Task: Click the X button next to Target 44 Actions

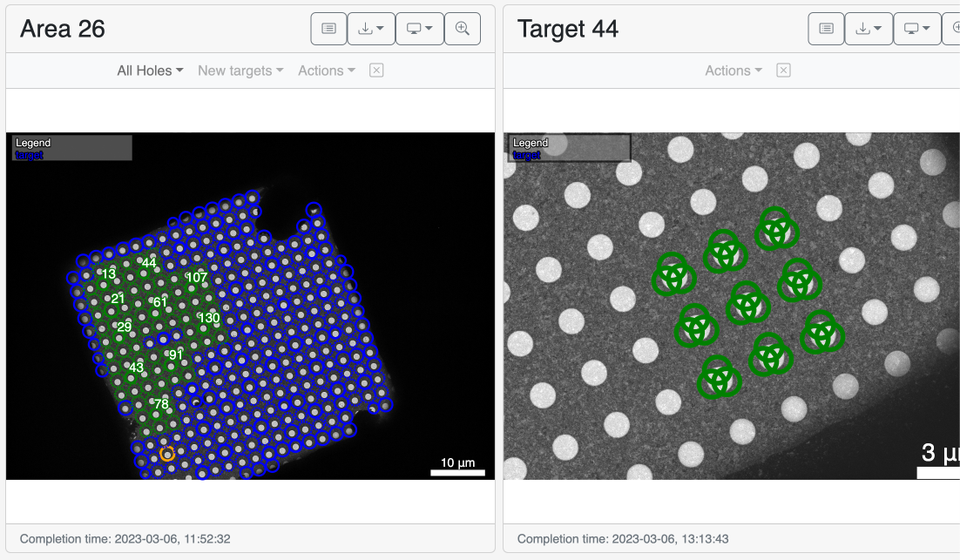Action: pos(782,71)
